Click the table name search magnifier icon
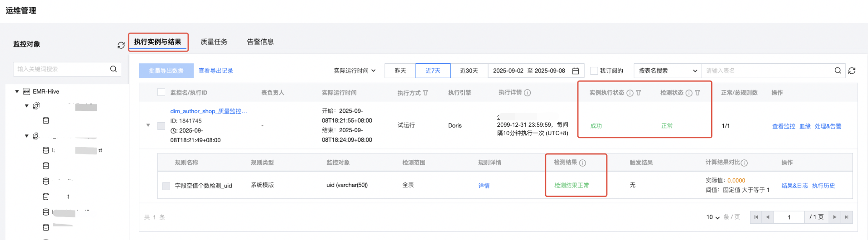The image size is (868, 240). pos(837,71)
